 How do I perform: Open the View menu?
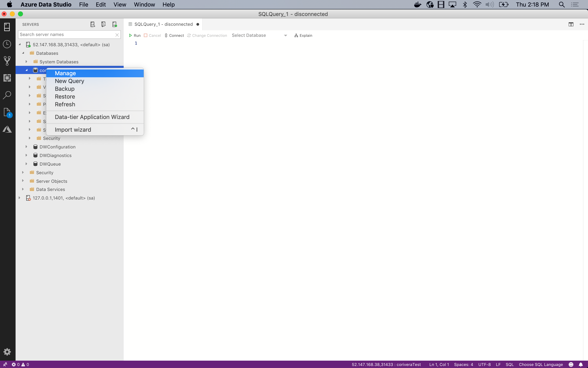[x=119, y=5]
